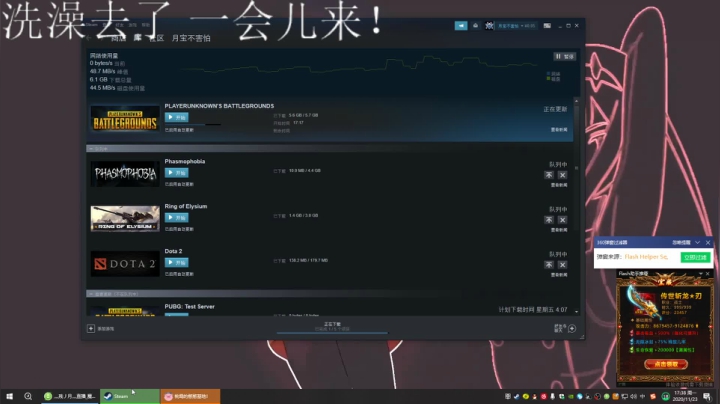
Task: Click Phasmophobia blue play button
Action: [176, 173]
